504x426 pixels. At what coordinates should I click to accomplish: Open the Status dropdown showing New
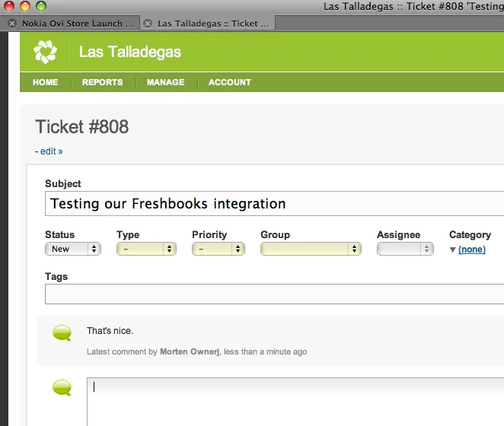[x=73, y=249]
